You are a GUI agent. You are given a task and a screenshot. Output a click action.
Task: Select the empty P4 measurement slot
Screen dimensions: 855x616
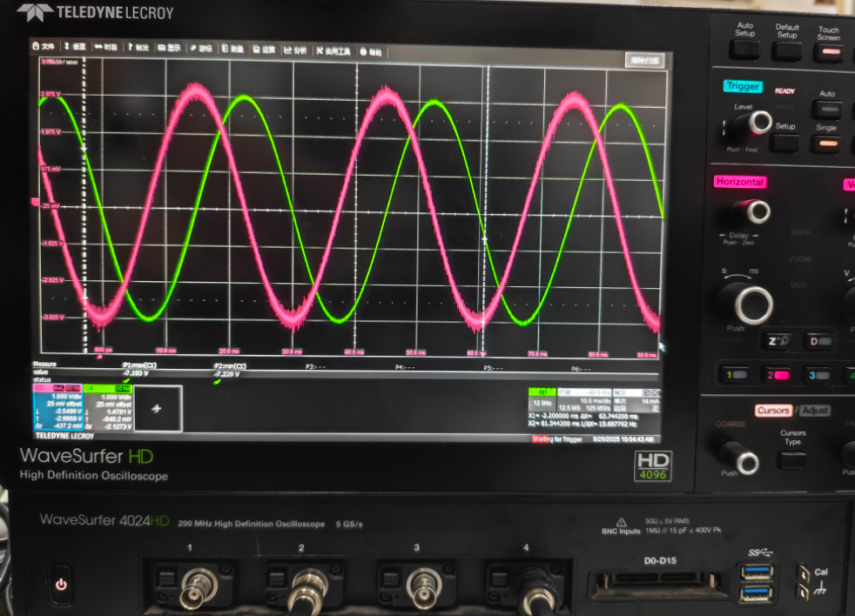405,367
